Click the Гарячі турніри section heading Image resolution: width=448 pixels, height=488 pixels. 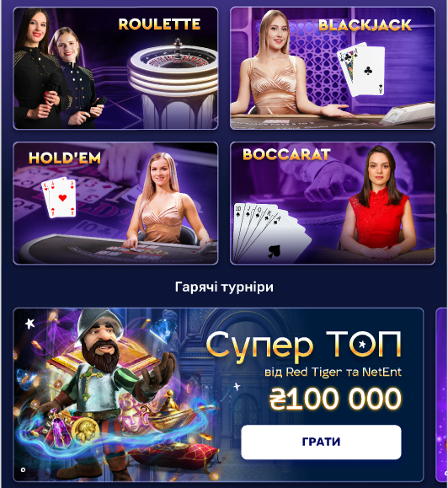pos(224,287)
